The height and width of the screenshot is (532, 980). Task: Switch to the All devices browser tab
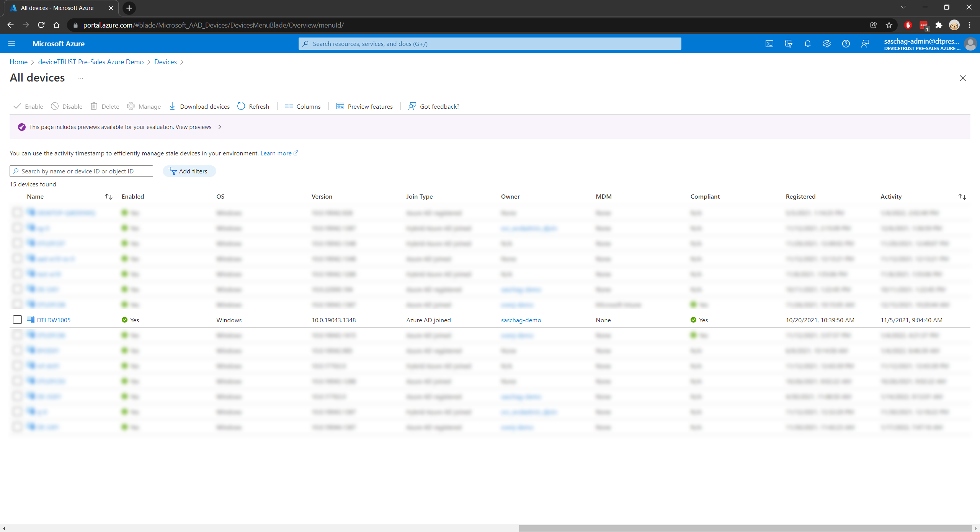(x=57, y=8)
